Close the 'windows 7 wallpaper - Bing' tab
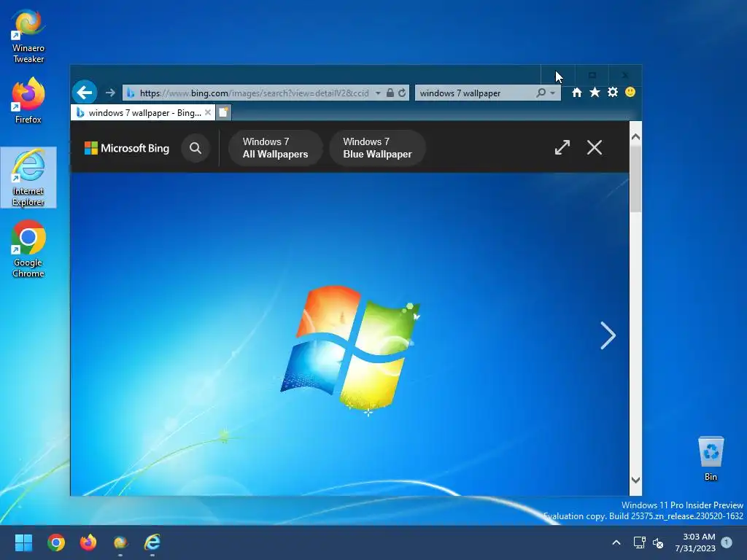747x560 pixels. coord(208,113)
